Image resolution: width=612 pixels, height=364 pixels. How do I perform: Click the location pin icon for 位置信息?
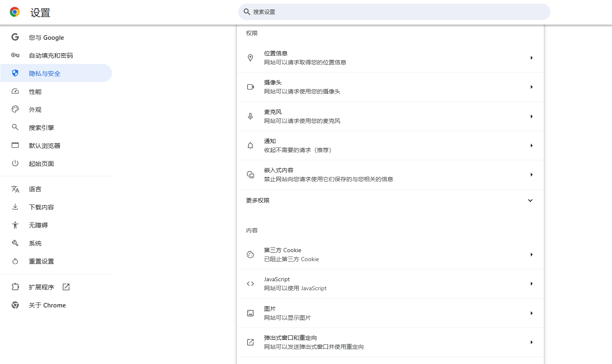[250, 58]
